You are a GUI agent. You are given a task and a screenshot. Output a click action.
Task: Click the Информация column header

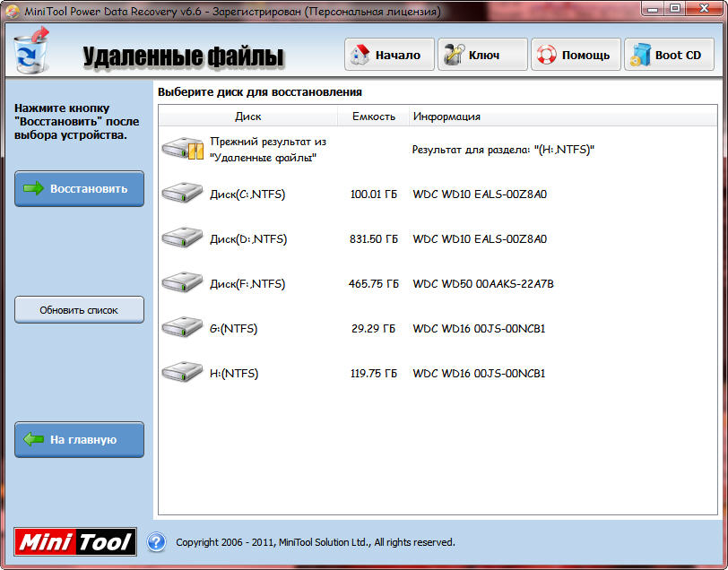click(446, 117)
